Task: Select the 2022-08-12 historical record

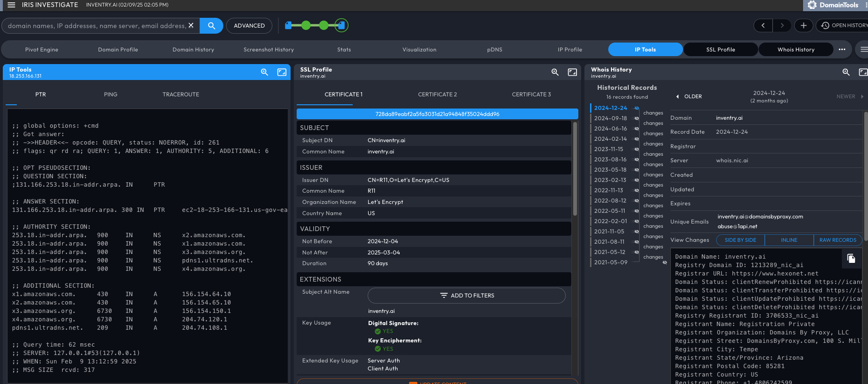Action: [x=610, y=201]
